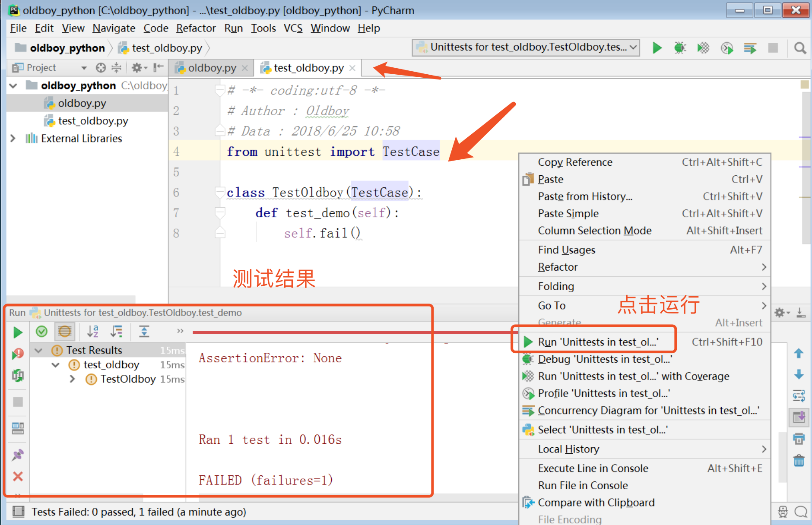Fold the class TestOldboy block in the gutter
This screenshot has height=525, width=812.
220,192
